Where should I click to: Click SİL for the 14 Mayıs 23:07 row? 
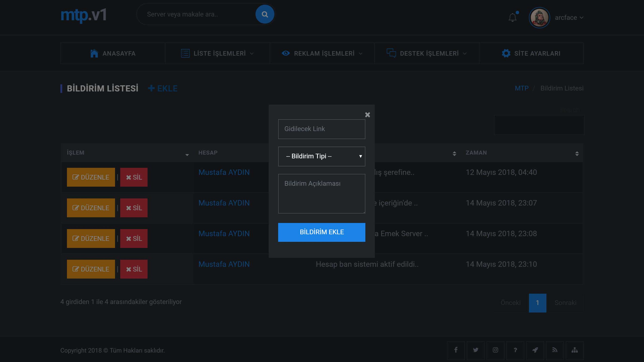(134, 208)
